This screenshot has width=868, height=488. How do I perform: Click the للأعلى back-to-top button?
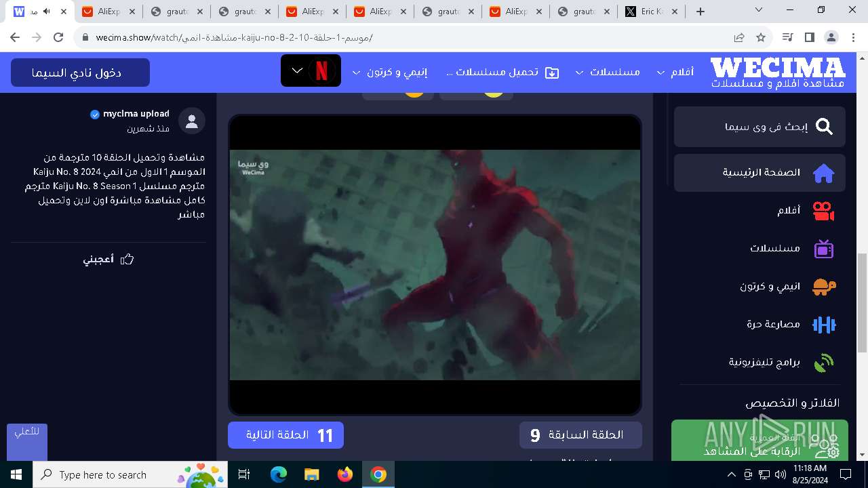pos(27,442)
